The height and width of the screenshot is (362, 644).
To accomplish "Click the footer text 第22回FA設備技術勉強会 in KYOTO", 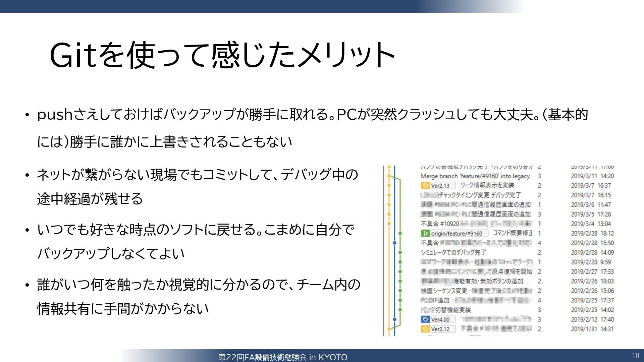I will coord(282,357).
